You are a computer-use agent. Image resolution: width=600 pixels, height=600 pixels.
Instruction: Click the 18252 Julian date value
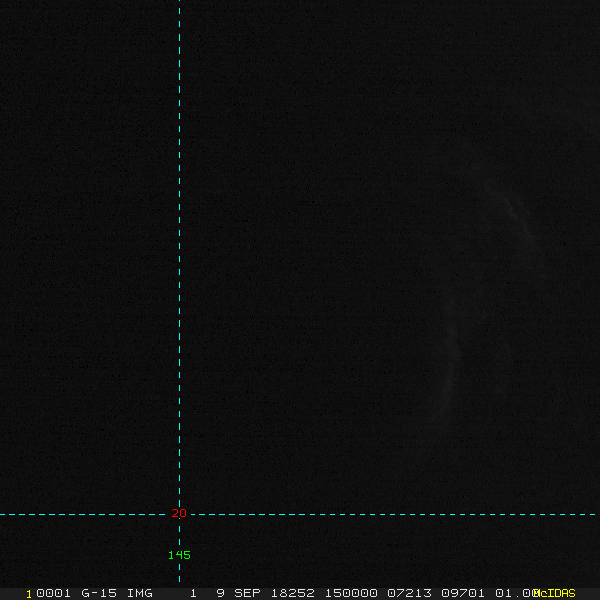tap(293, 593)
